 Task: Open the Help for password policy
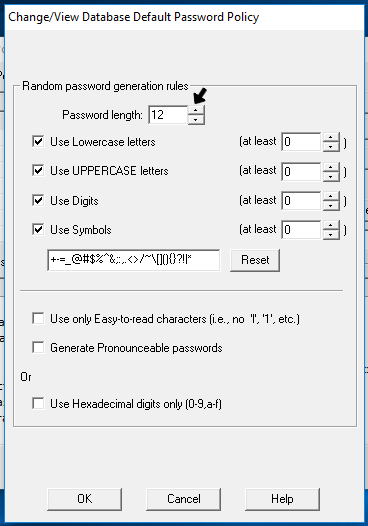coord(282,499)
